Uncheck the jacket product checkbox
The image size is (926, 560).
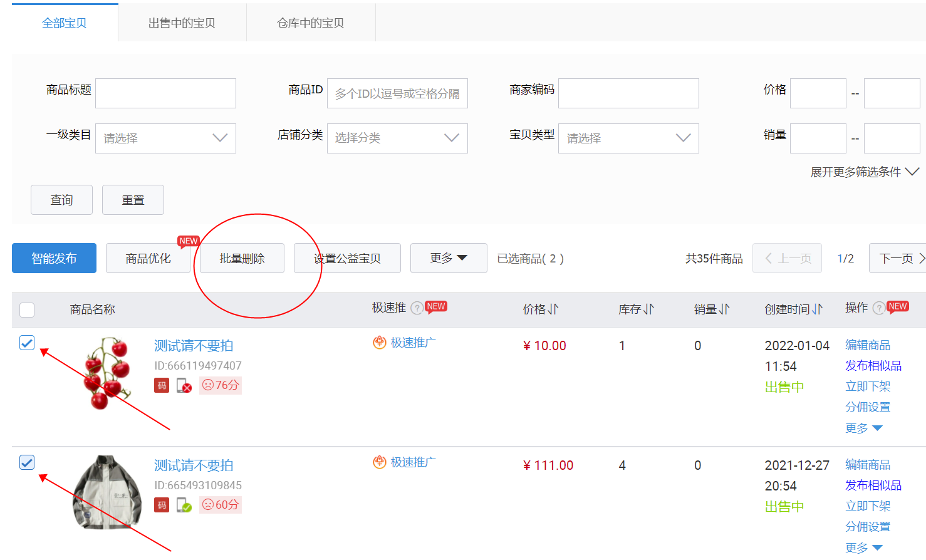point(27,462)
